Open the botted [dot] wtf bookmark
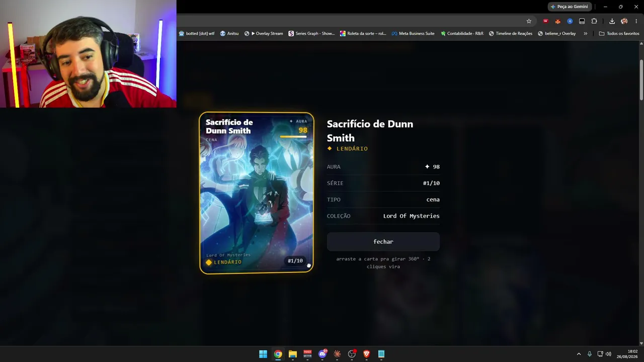The height and width of the screenshot is (362, 644). [197, 34]
